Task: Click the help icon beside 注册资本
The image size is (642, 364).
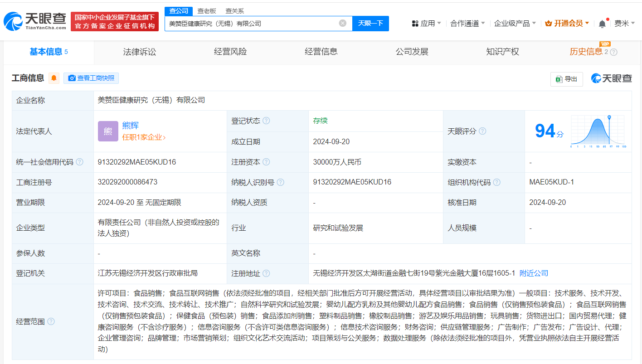Action: tap(267, 162)
